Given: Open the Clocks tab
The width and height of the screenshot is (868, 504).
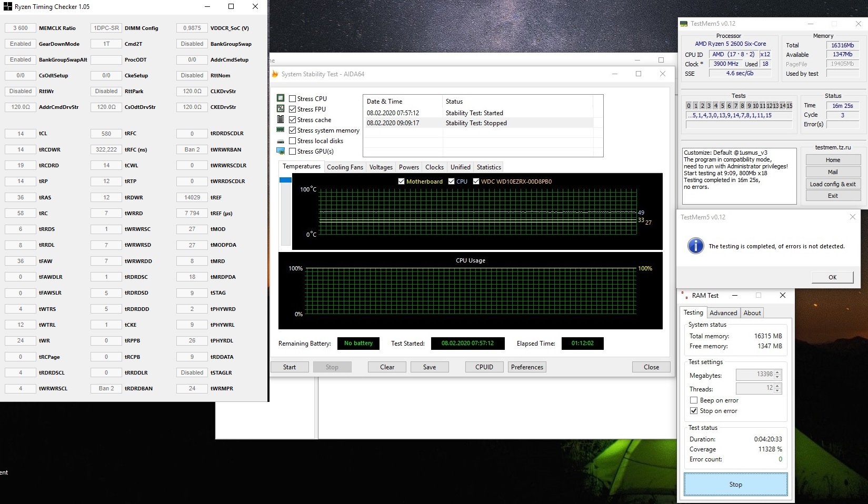Looking at the screenshot, I should tap(435, 167).
